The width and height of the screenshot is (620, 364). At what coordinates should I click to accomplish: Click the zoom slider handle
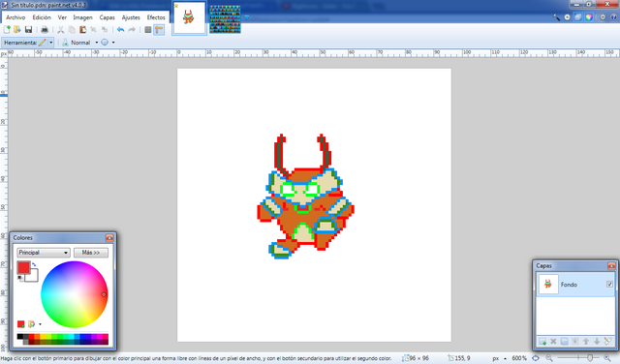(590, 358)
